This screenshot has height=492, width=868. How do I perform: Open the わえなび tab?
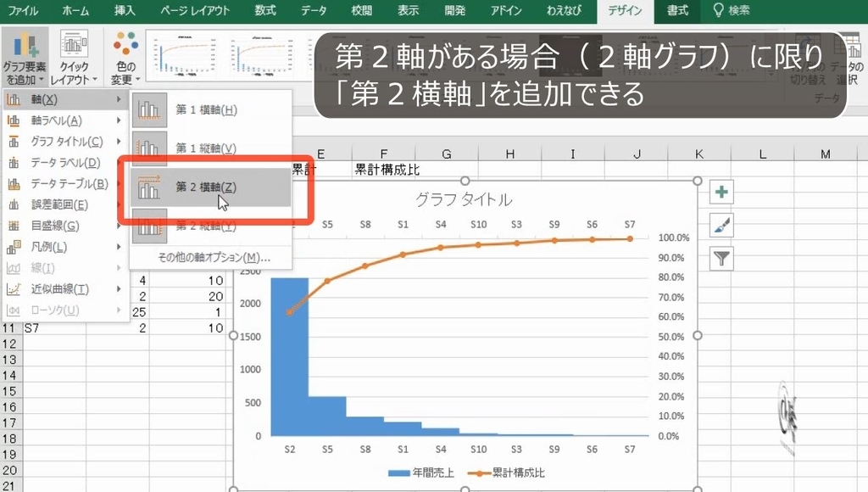[564, 10]
